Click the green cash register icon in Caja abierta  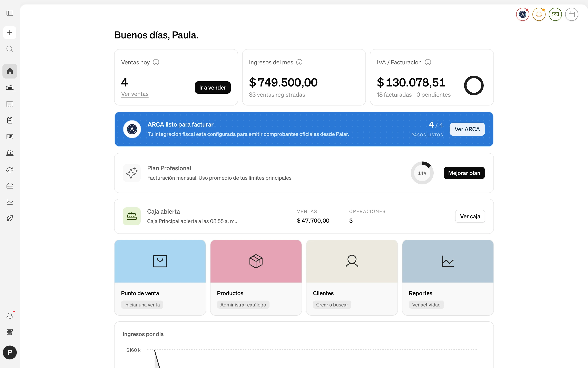(132, 216)
